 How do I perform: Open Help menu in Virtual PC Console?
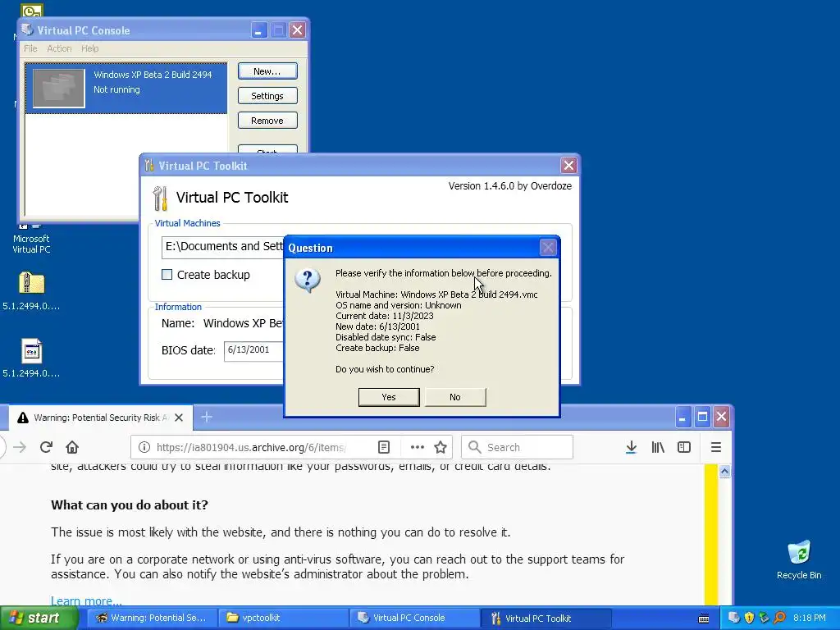click(x=90, y=48)
